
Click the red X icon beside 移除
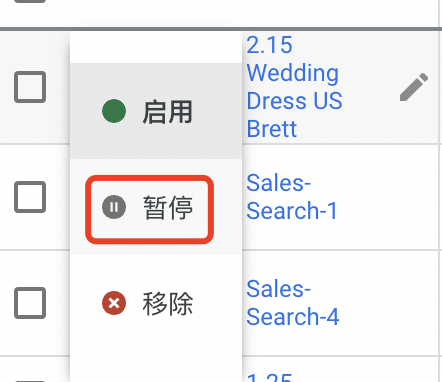coord(114,303)
